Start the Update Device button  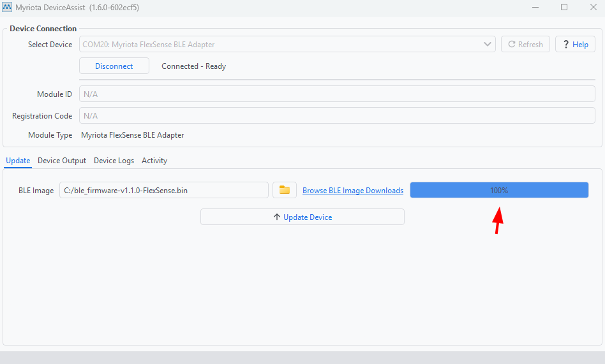(x=302, y=217)
